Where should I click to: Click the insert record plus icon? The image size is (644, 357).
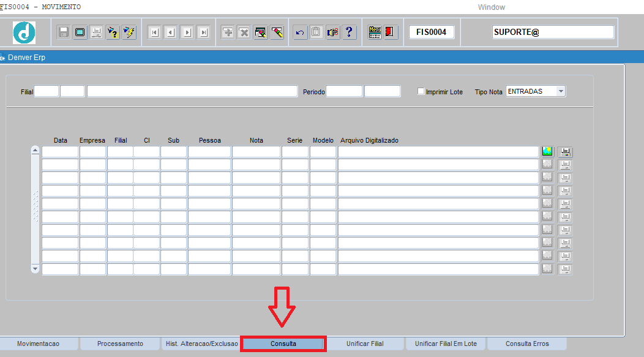tap(228, 32)
